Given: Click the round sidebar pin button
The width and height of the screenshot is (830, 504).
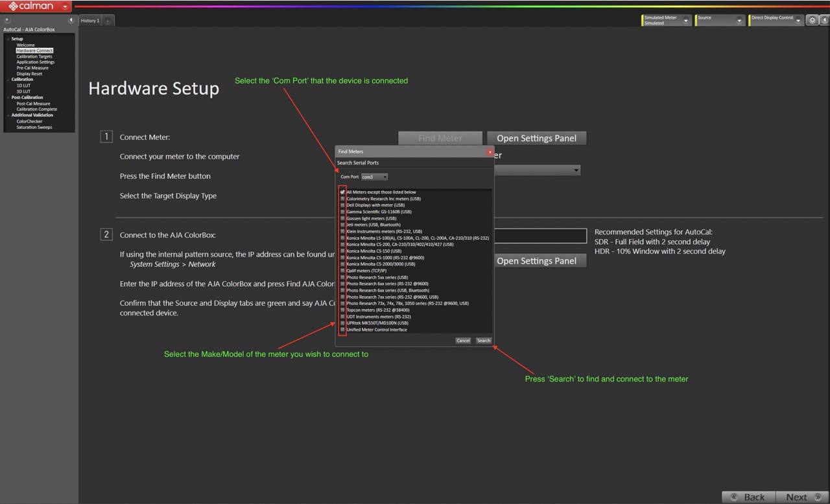Looking at the screenshot, I should point(7,21).
